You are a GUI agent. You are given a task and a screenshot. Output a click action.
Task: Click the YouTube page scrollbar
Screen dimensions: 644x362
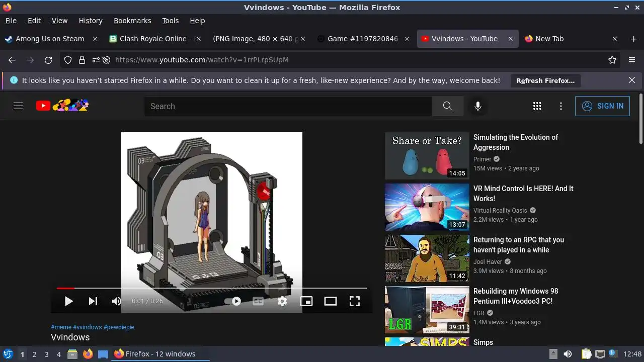click(x=640, y=118)
